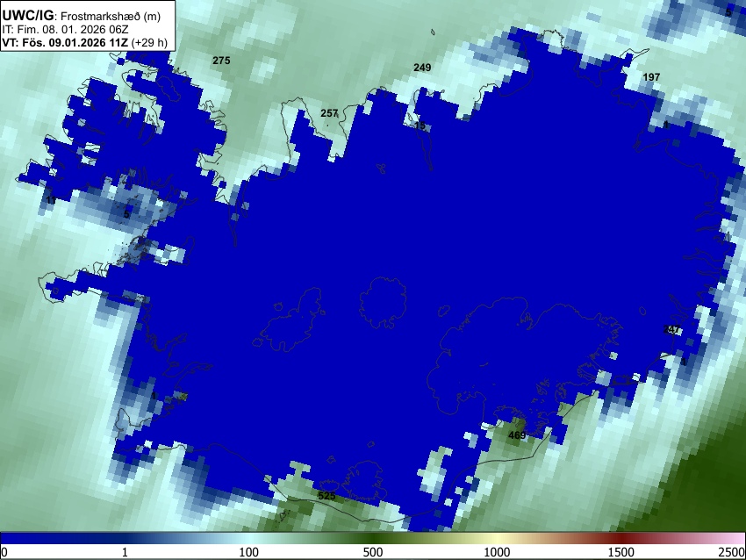Click the colorbar label 100
Image resolution: width=746 pixels, height=560 pixels.
(x=249, y=552)
